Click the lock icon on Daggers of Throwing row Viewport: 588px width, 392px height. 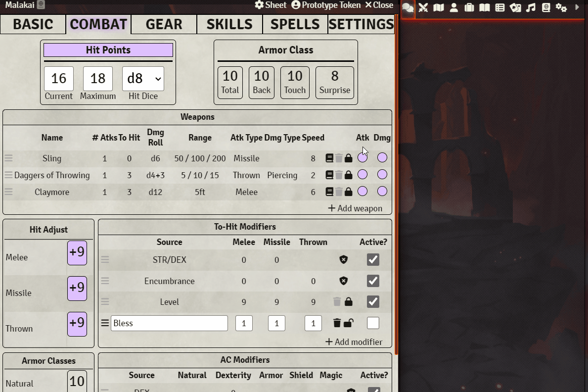tap(348, 175)
